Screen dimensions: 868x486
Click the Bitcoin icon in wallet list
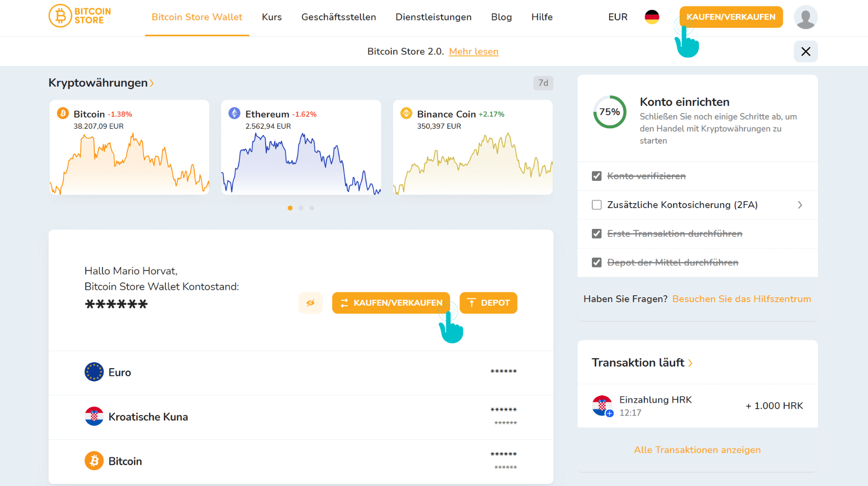pos(94,461)
